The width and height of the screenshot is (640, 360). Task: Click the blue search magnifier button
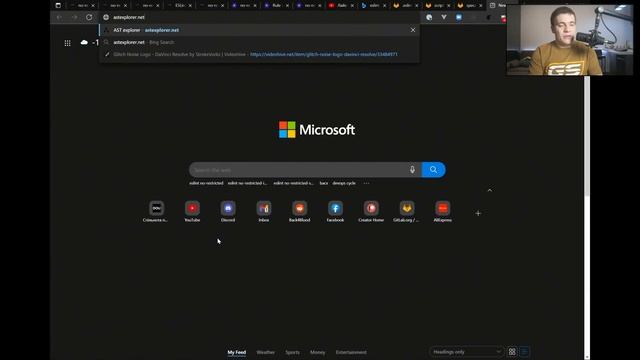[433, 170]
